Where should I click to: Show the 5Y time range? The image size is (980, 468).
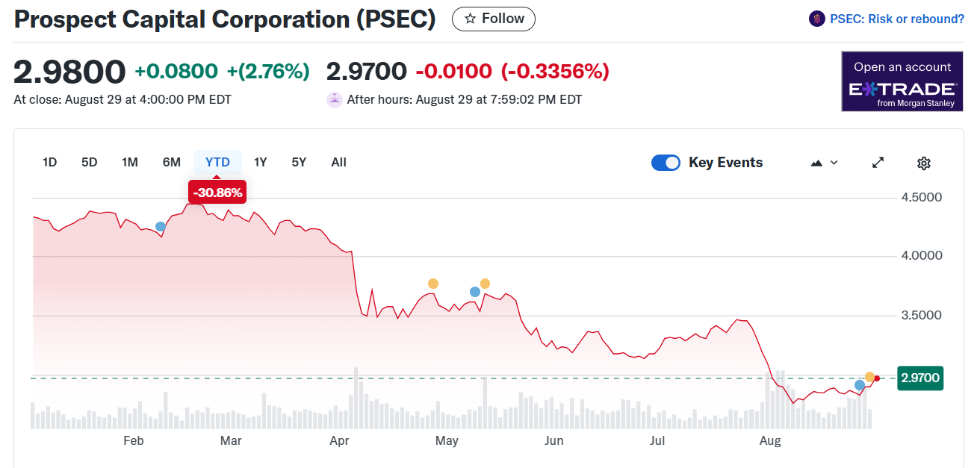[299, 162]
